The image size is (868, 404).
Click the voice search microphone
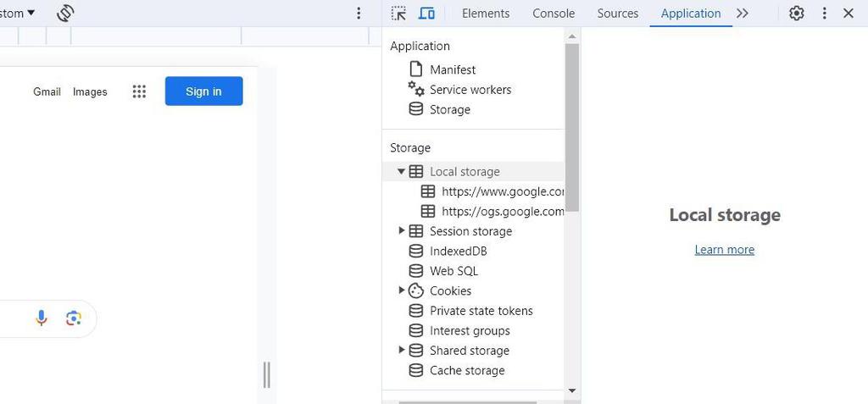tap(42, 318)
